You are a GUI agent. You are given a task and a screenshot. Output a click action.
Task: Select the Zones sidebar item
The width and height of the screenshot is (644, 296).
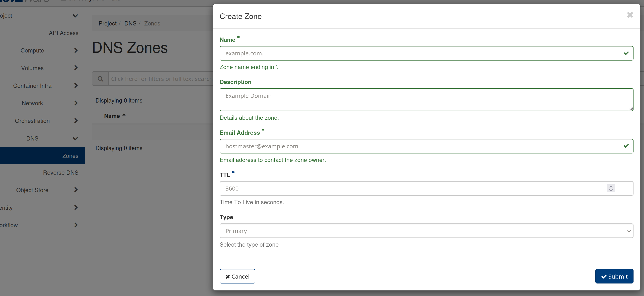pyautogui.click(x=70, y=155)
